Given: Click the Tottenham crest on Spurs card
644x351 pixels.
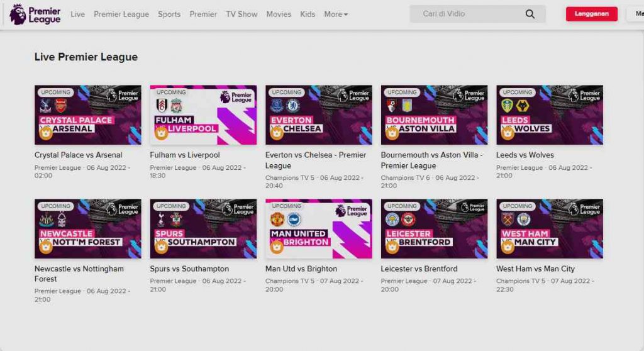Looking at the screenshot, I should 161,220.
